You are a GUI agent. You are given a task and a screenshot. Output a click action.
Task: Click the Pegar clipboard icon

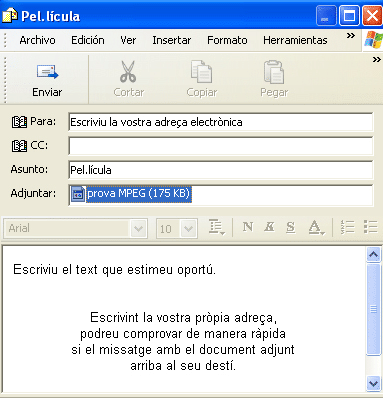(x=274, y=71)
